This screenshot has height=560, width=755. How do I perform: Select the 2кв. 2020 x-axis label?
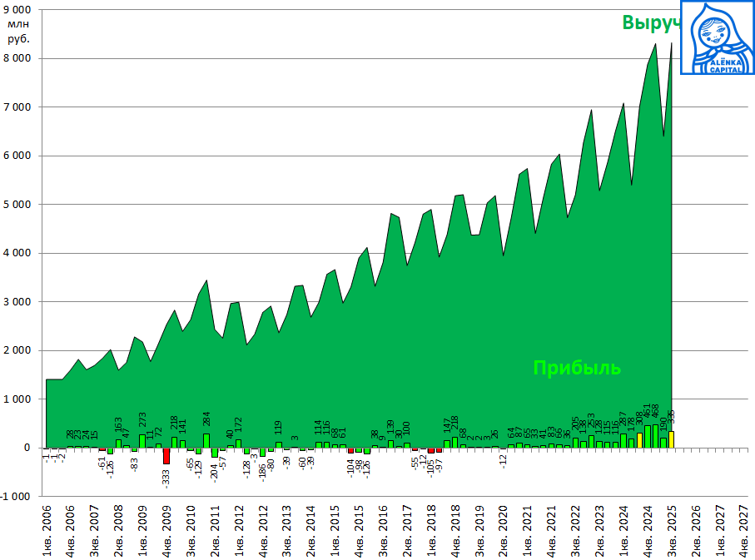click(x=503, y=532)
